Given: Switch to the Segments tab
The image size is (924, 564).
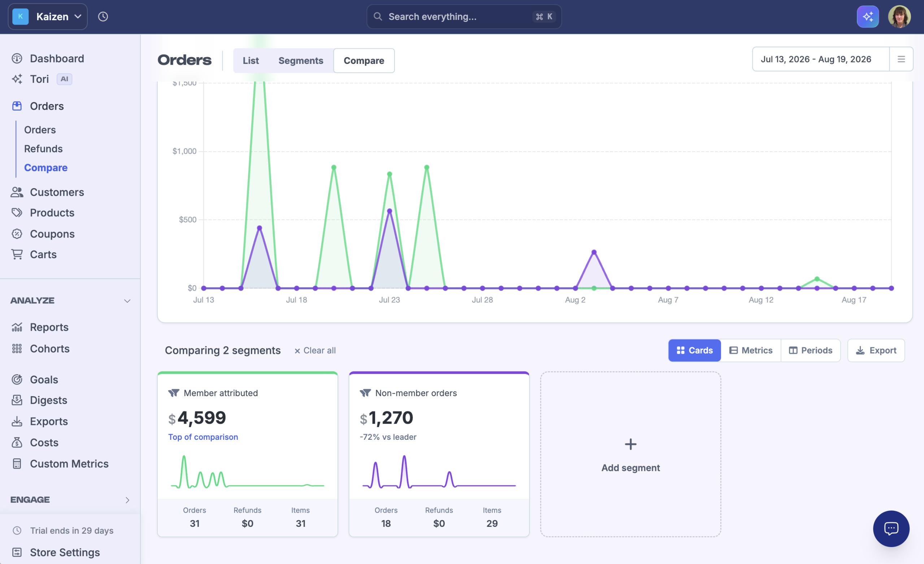Looking at the screenshot, I should tap(301, 60).
